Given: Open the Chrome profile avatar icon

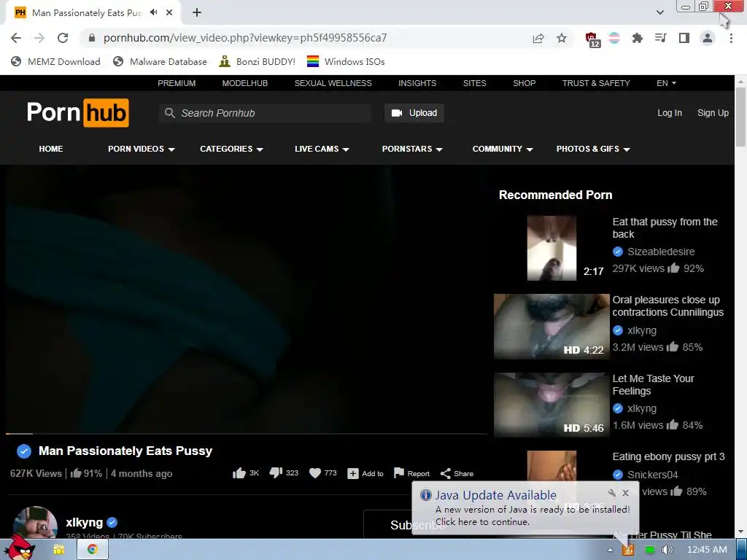Looking at the screenshot, I should (x=708, y=38).
